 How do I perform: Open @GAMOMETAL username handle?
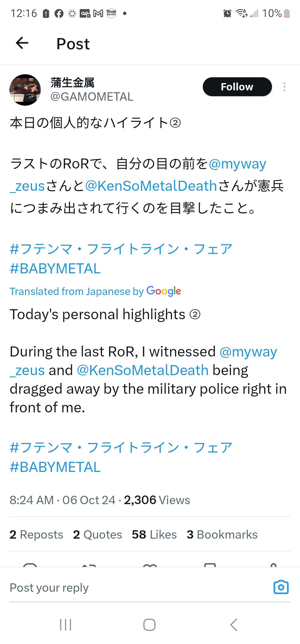coord(92,97)
